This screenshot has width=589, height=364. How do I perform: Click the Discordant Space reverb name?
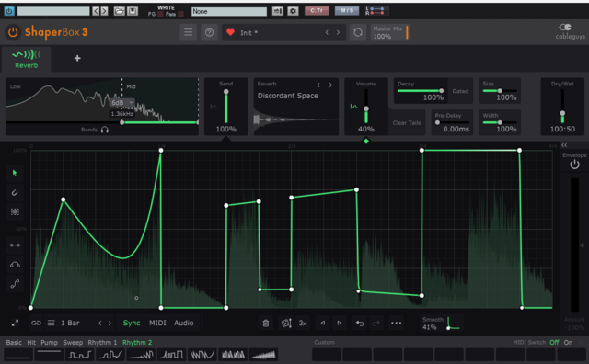[x=288, y=96]
